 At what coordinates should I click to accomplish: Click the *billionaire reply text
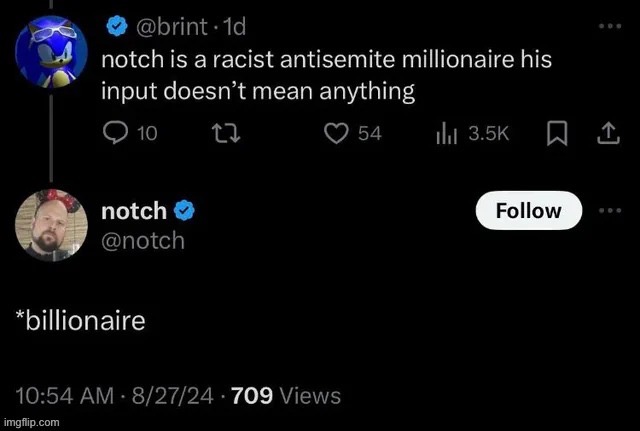click(x=81, y=321)
